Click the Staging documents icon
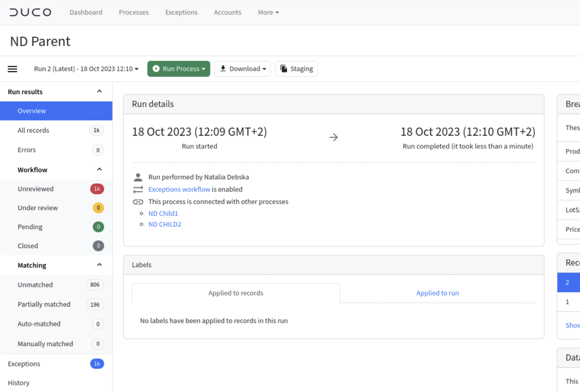The height and width of the screenshot is (392, 580). (284, 69)
